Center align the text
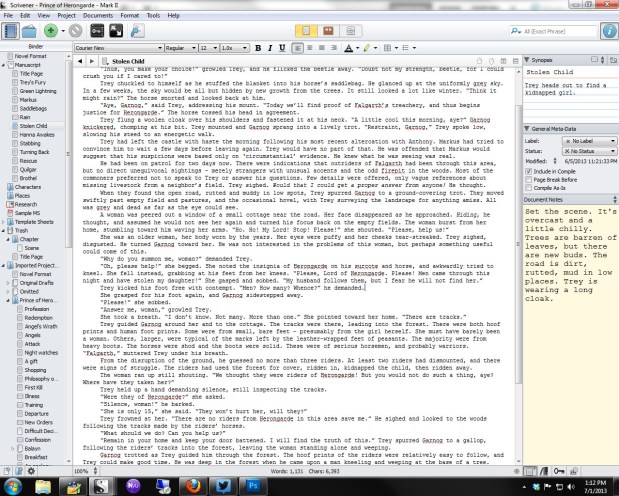This screenshot has width=619, height=496. point(310,48)
